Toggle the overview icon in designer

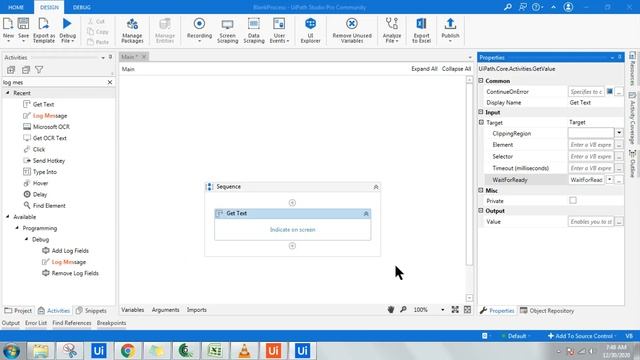pos(467,310)
